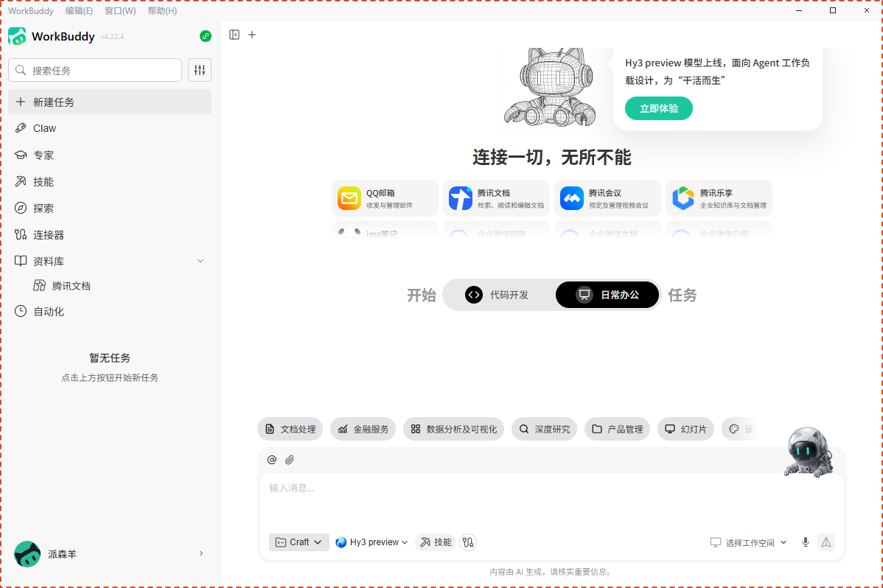
Task: Click the green link status icon
Action: 206,36
